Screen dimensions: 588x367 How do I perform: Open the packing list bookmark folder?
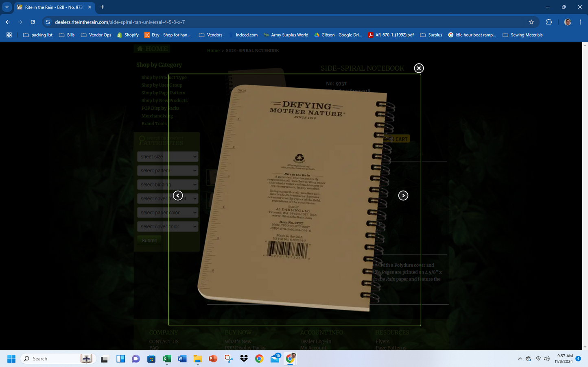click(x=38, y=35)
